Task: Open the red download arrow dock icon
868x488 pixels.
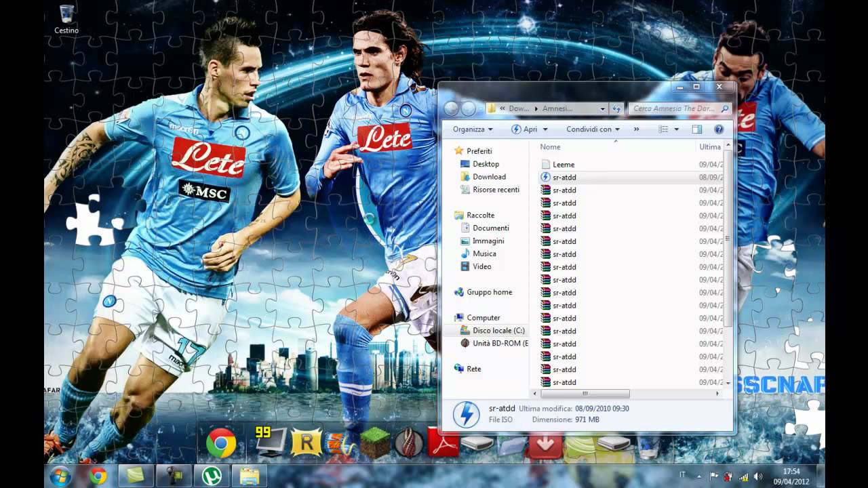Action: (x=545, y=446)
